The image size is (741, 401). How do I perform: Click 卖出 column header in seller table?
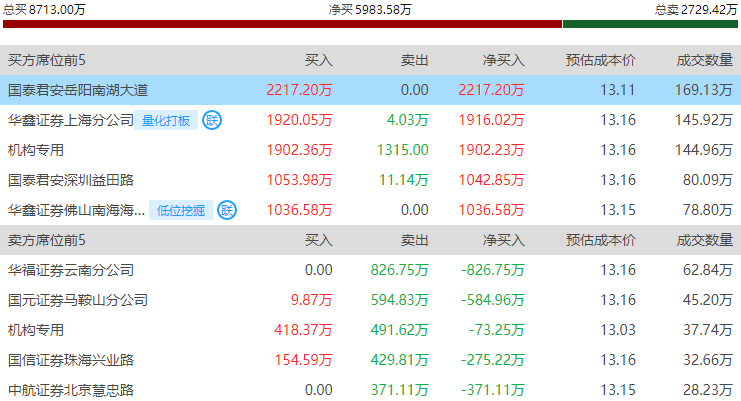(414, 240)
